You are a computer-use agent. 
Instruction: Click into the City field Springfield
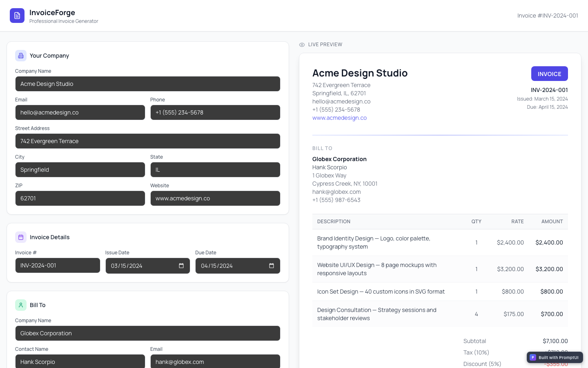(x=80, y=170)
